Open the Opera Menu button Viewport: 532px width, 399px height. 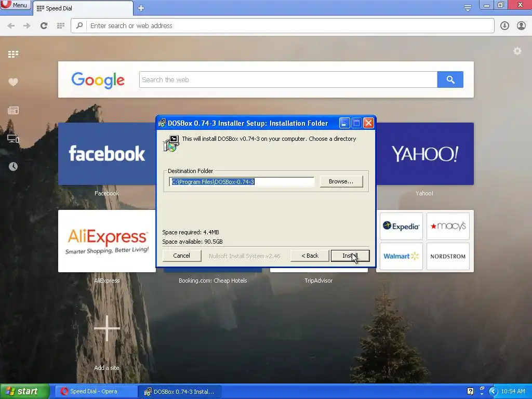tap(15, 5)
